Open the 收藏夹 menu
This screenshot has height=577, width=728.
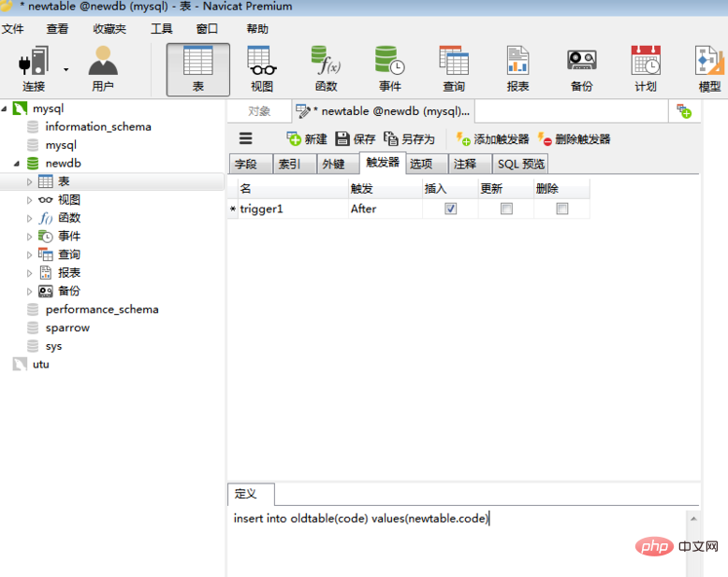[109, 29]
